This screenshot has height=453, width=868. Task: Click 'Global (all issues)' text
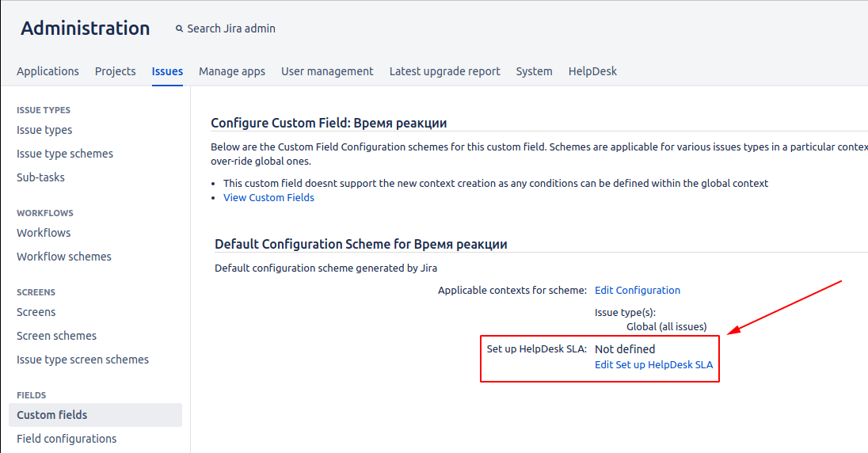point(667,327)
